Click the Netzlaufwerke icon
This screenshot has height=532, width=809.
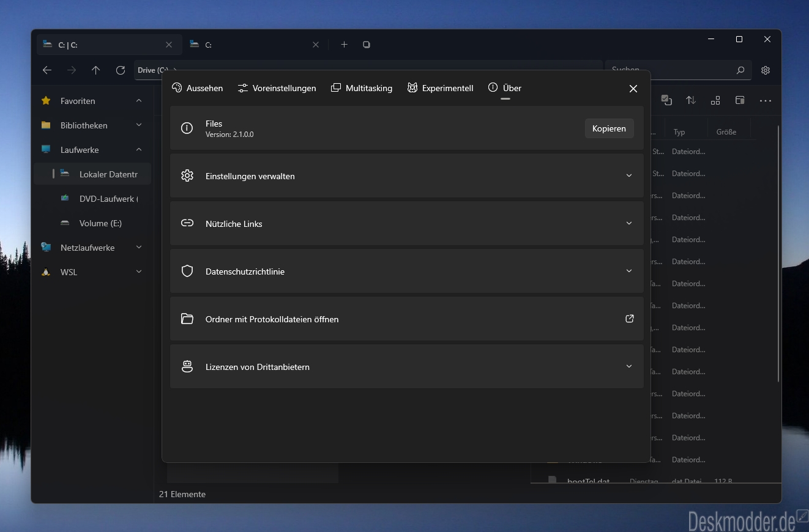(46, 248)
